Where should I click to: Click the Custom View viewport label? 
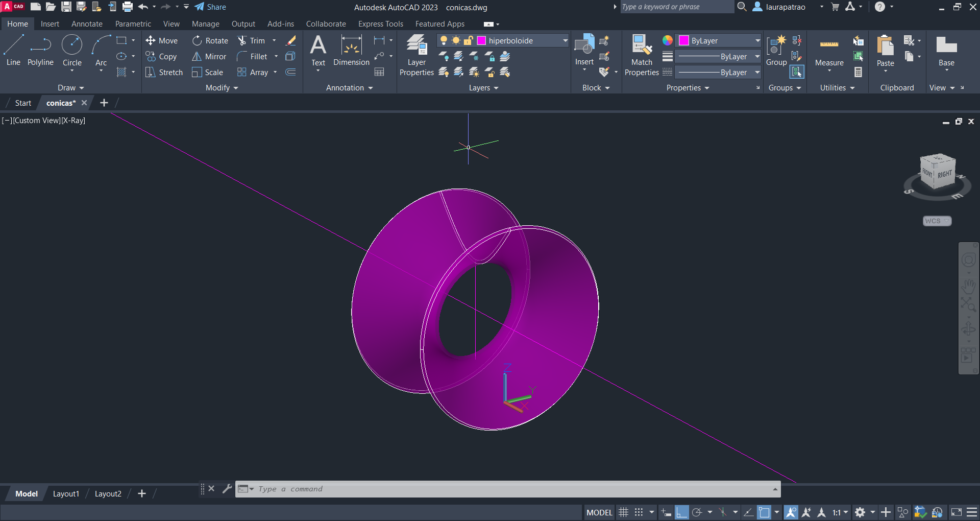point(37,121)
